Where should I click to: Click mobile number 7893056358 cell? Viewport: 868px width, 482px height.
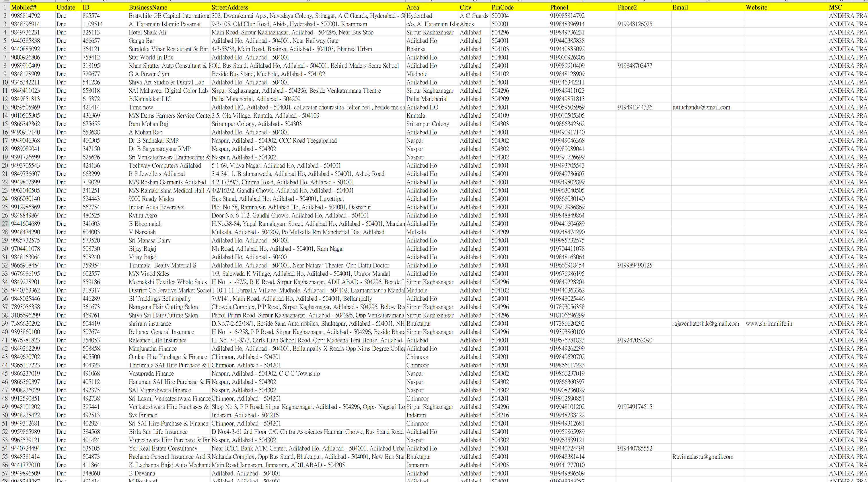point(33,307)
